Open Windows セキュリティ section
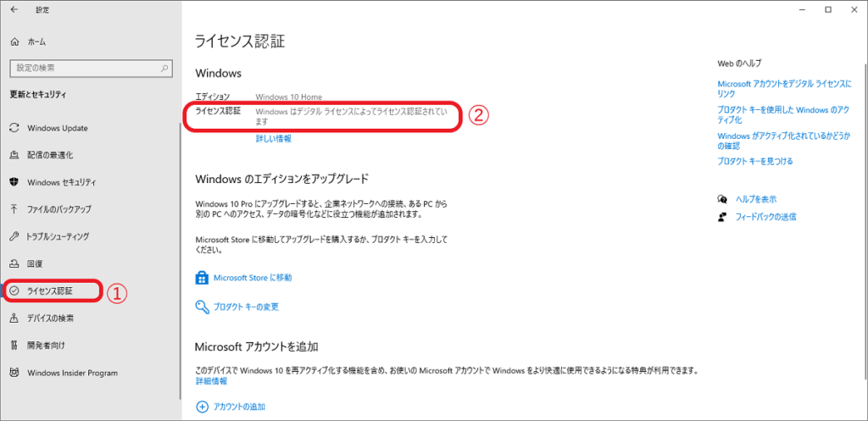This screenshot has height=421, width=868. click(61, 182)
